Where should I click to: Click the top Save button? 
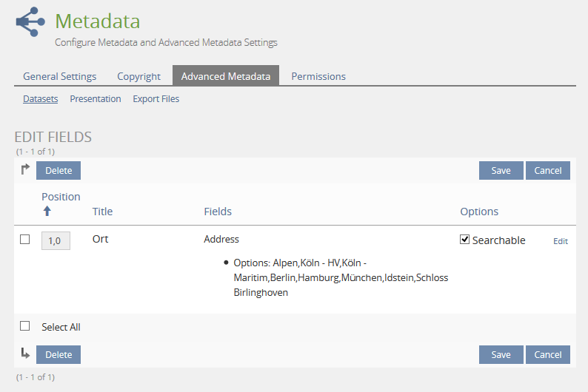coord(501,170)
